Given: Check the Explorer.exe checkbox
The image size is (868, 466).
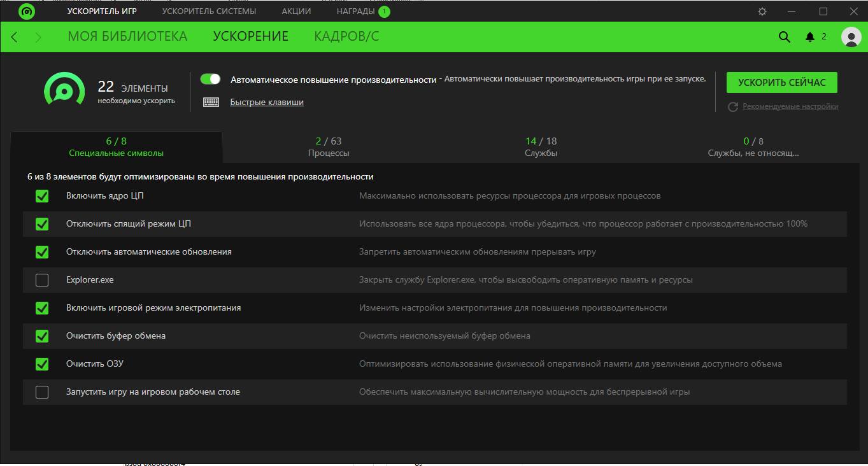Looking at the screenshot, I should click(42, 280).
